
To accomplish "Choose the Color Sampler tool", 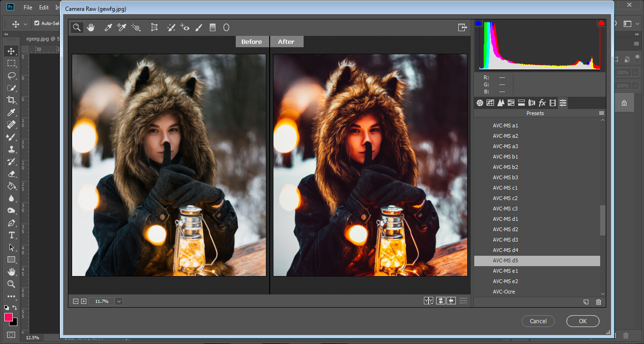I will (122, 27).
